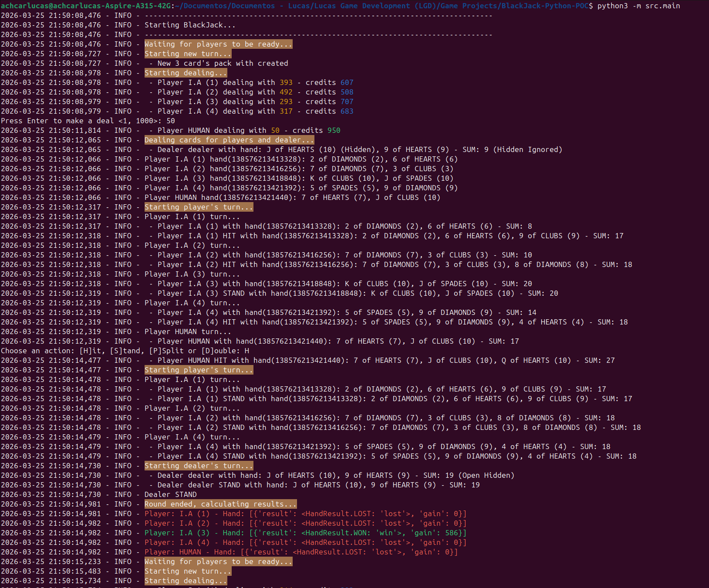Click the red result line for Player I.A (1)
The width and height of the screenshot is (709, 588).
pyautogui.click(x=305, y=514)
